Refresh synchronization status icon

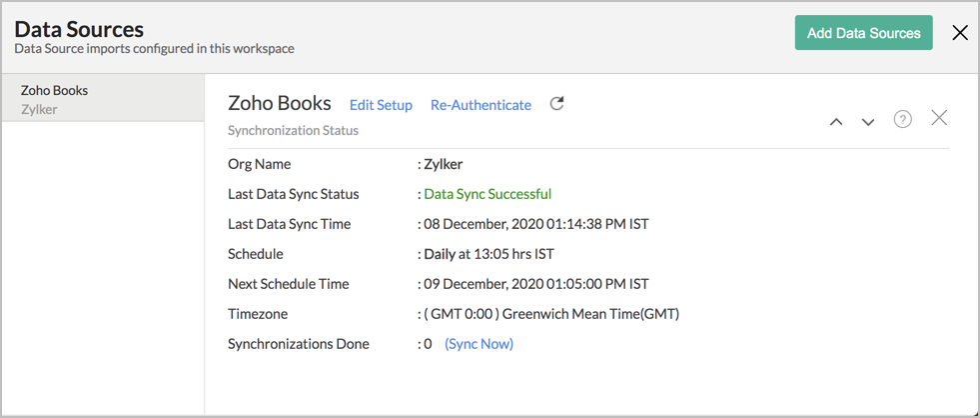pos(556,104)
